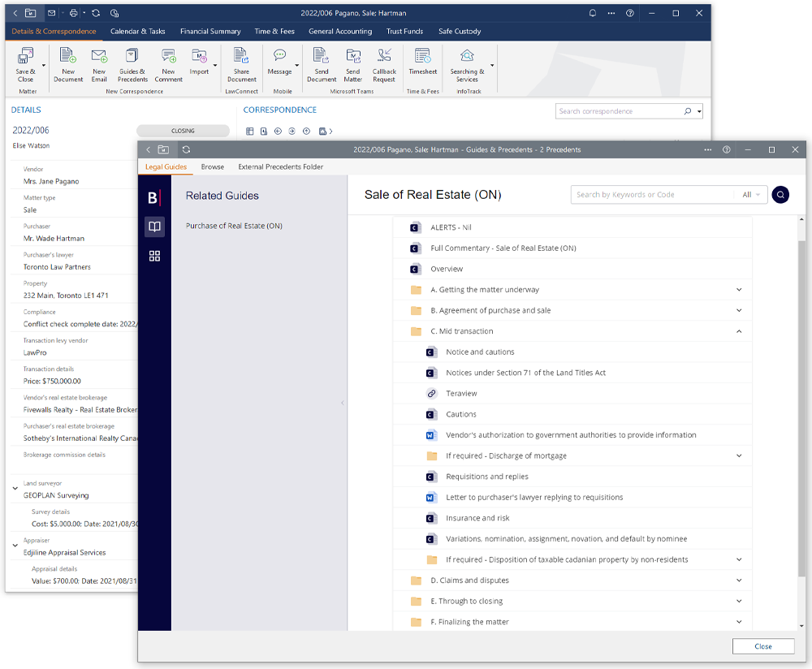812x669 pixels.
Task: Expand B. Agreement of purchase and sale
Action: [x=739, y=311]
